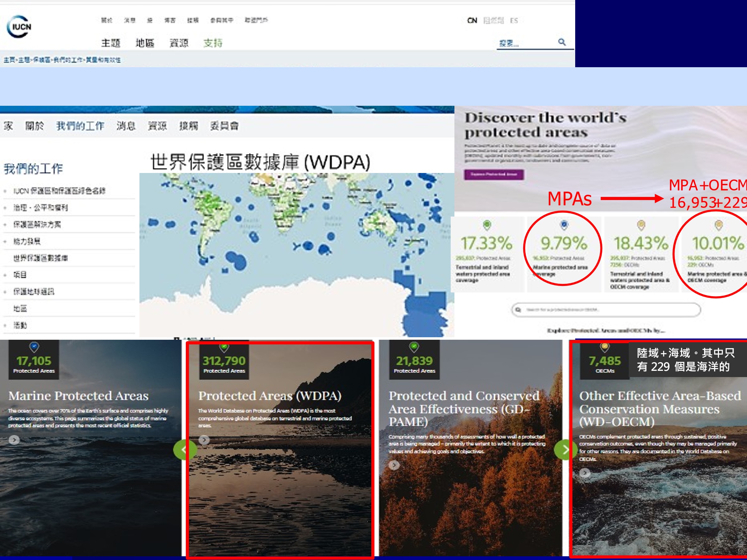747x560 pixels.
Task: Expand the 能力發展 sidebar item
Action: (x=5, y=241)
